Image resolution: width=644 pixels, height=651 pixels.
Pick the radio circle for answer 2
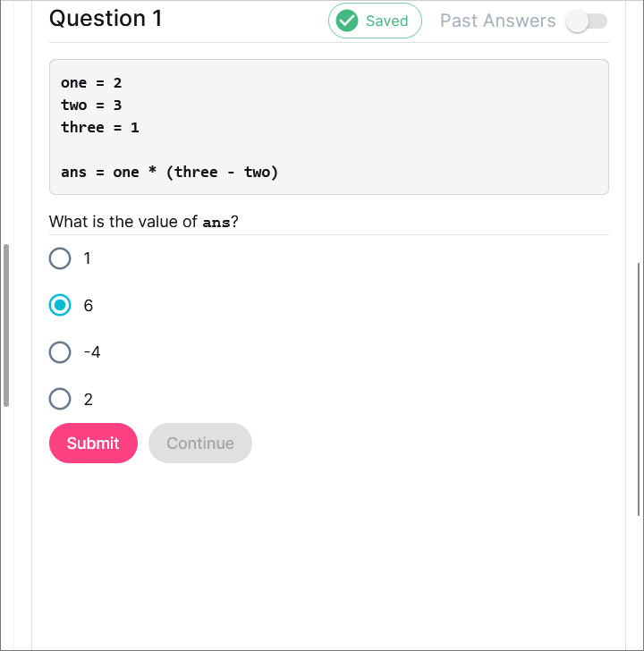coord(60,399)
